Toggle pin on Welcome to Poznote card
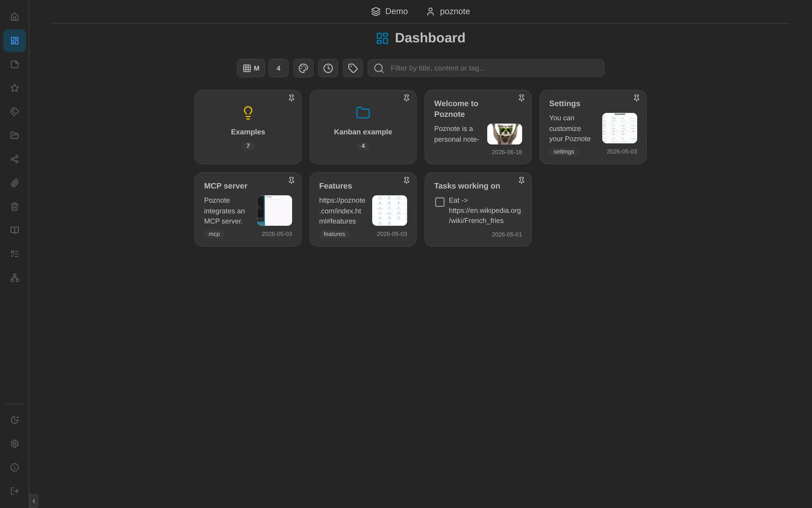 point(521,98)
